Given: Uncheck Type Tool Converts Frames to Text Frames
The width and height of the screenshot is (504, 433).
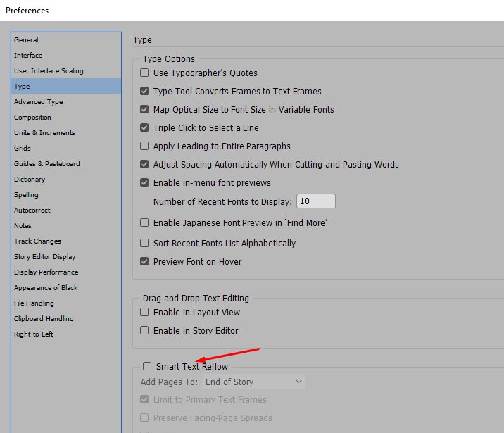Looking at the screenshot, I should pyautogui.click(x=145, y=92).
